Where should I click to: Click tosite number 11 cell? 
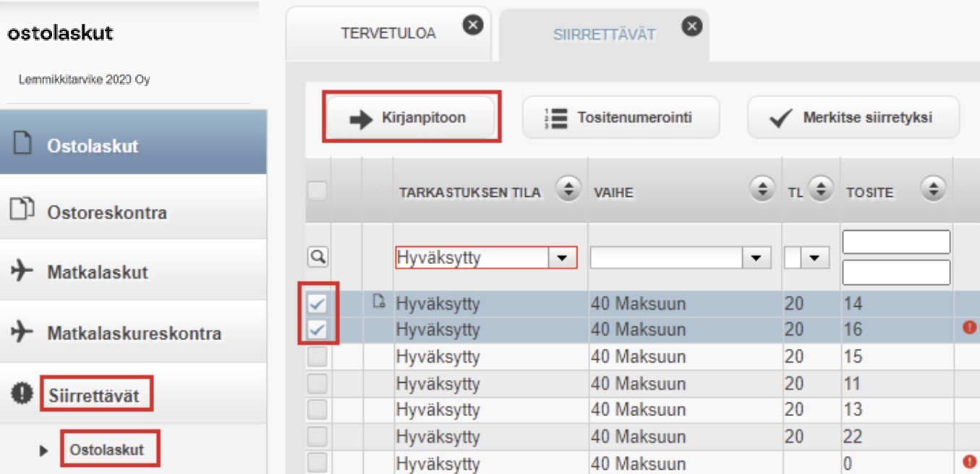click(853, 382)
